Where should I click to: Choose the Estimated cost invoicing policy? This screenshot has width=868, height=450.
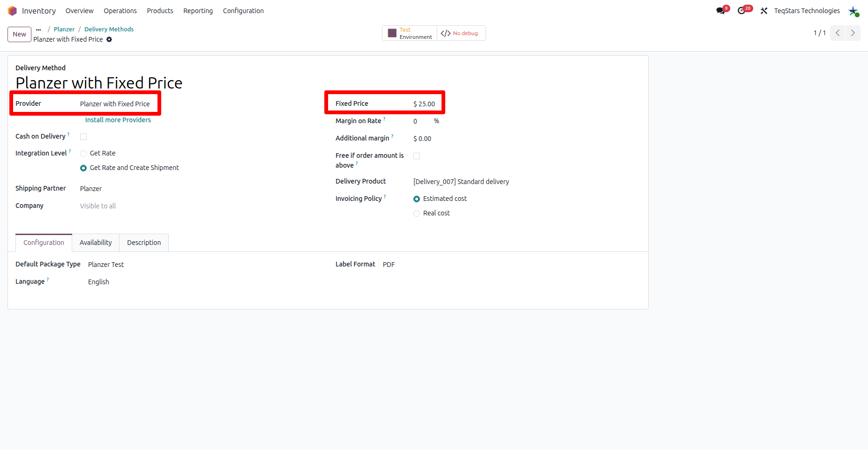tap(417, 199)
